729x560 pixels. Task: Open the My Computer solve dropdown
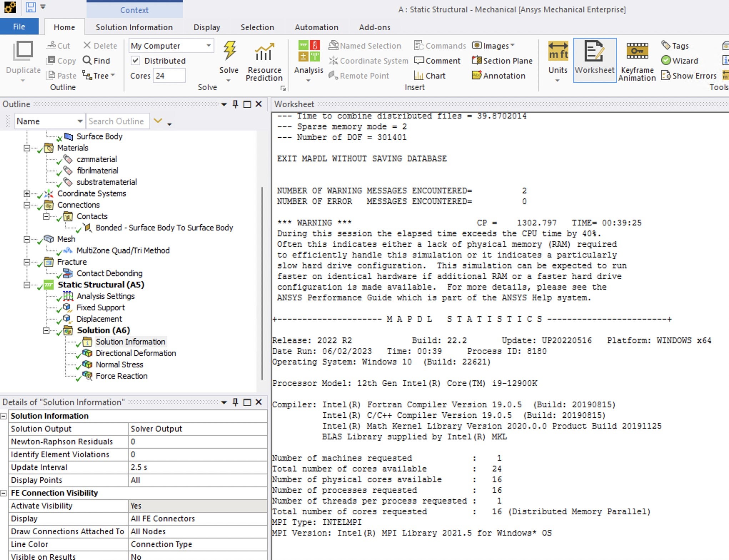208,46
